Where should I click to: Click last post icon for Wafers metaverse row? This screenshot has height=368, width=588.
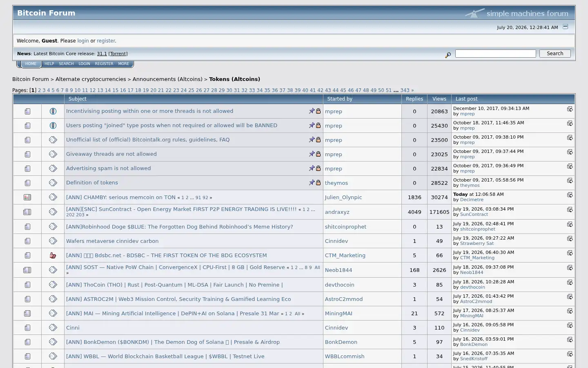[x=570, y=238]
